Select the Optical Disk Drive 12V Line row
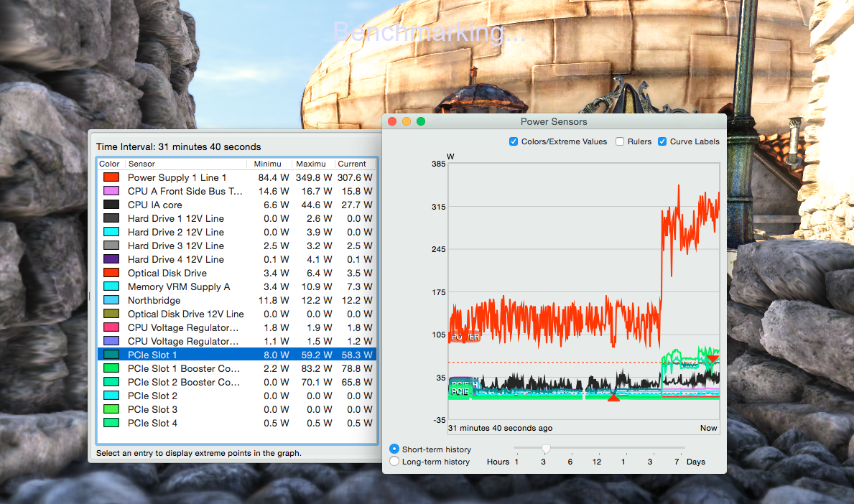The image size is (854, 504). pos(237,314)
